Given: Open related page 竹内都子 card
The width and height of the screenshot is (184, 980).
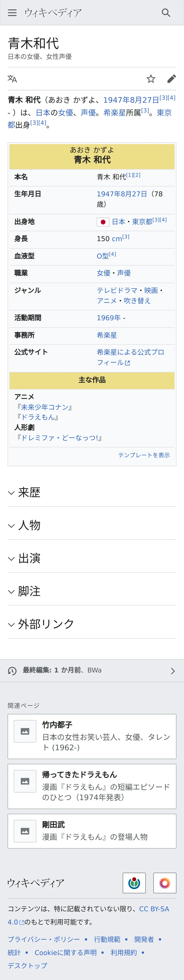Looking at the screenshot, I should [x=92, y=736].
